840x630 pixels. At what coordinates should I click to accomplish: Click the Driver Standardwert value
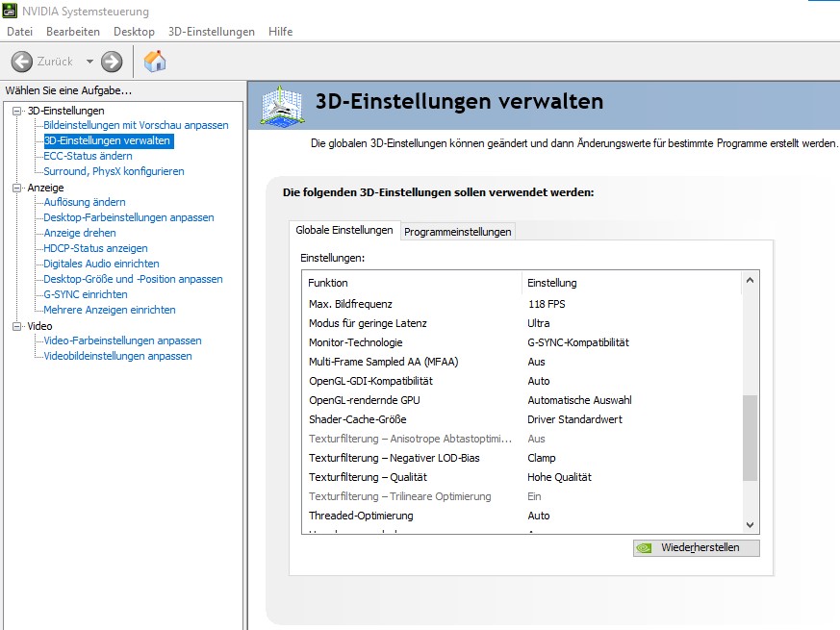574,420
